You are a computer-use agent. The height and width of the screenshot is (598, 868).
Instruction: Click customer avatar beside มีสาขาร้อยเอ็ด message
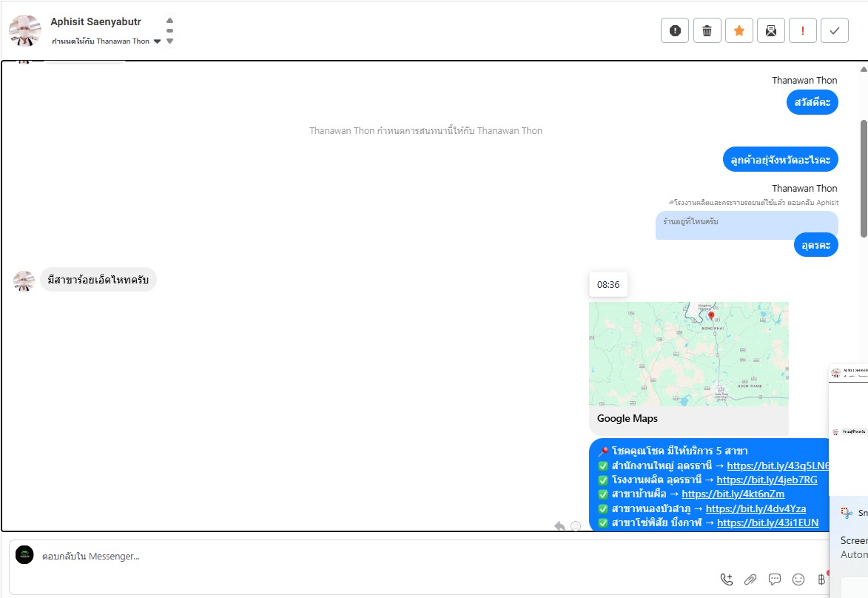(24, 281)
